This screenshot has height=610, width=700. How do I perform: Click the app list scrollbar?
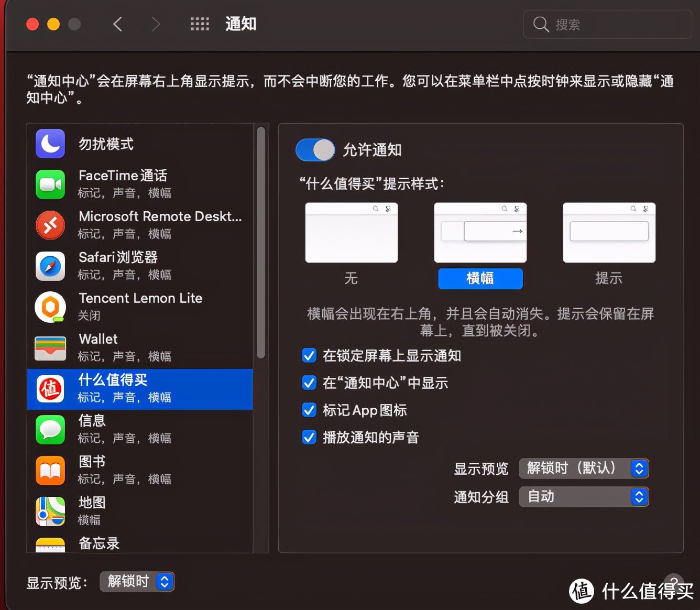[x=261, y=243]
